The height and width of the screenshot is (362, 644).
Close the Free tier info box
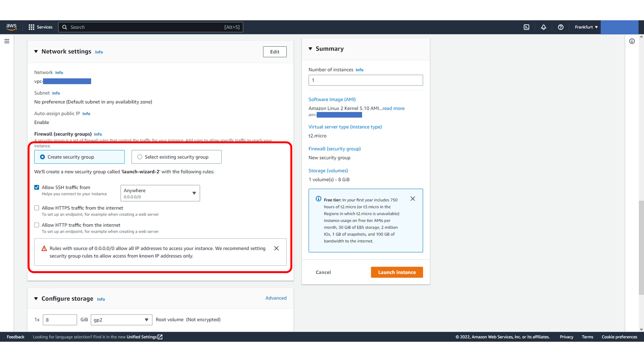pos(413,199)
